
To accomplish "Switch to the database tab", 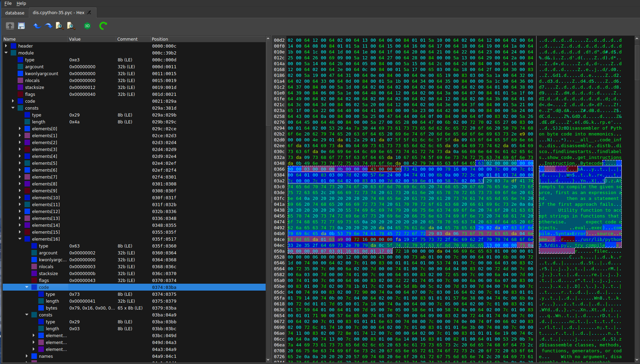I will (15, 13).
